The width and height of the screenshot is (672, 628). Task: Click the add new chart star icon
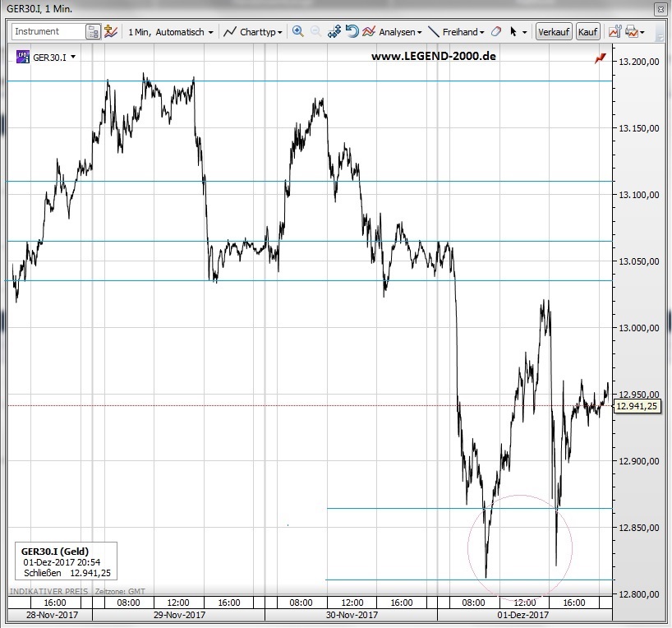click(x=112, y=32)
